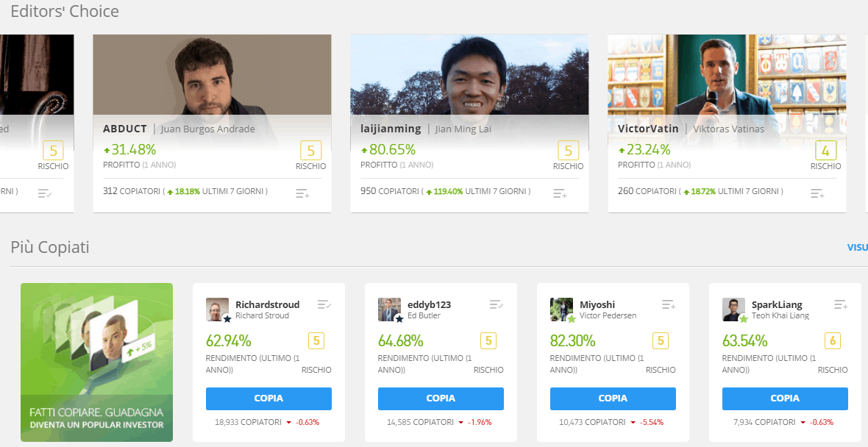This screenshot has height=447, width=868.
Task: Toggle eddyb123 watchlist checkmark icon
Action: (497, 304)
